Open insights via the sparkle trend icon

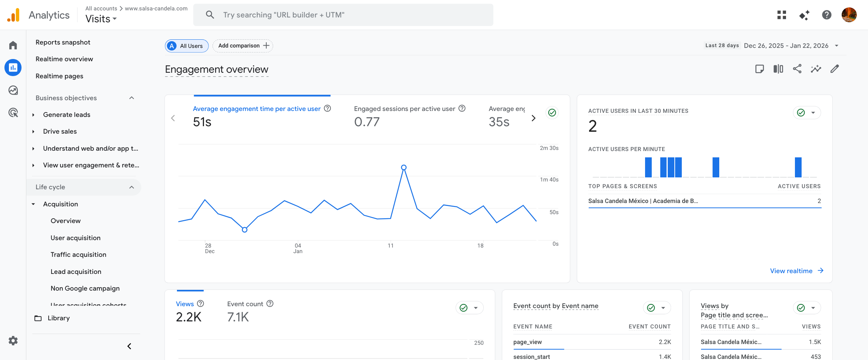pyautogui.click(x=816, y=69)
